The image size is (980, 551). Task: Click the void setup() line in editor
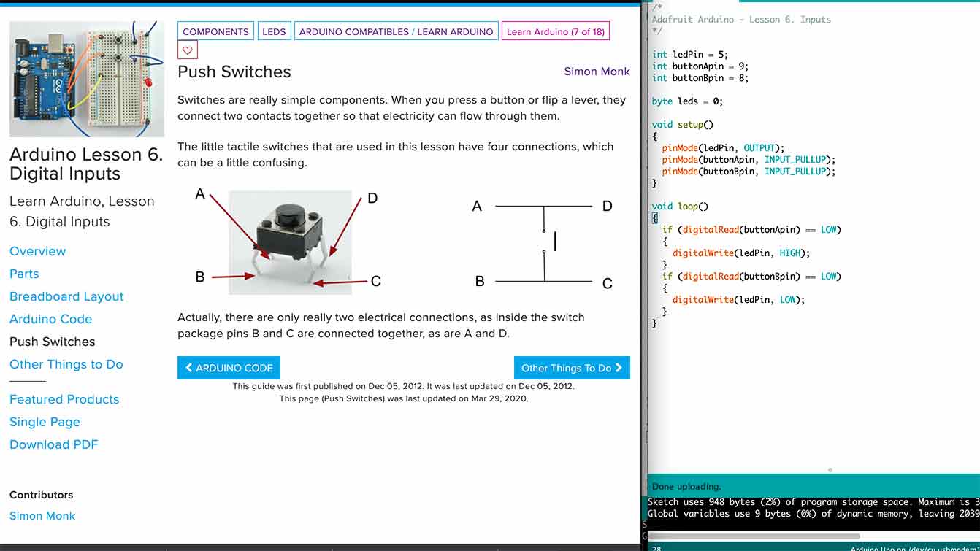[x=683, y=125]
